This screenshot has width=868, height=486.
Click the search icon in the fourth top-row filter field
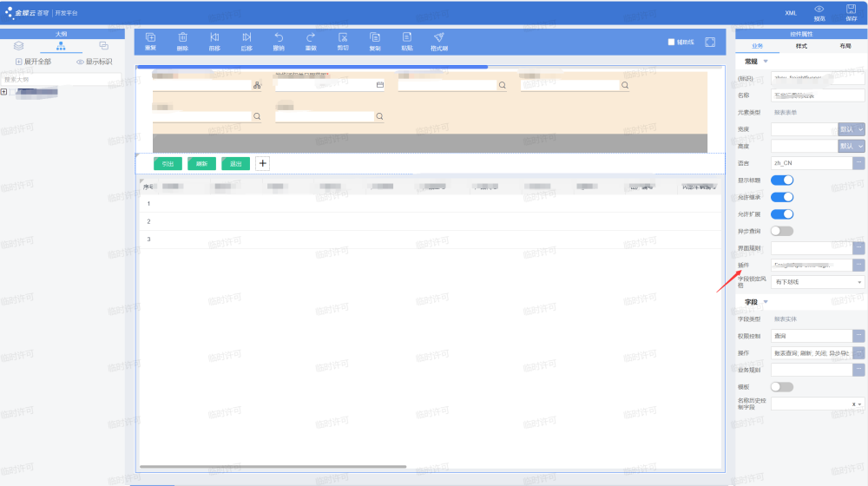coord(625,85)
